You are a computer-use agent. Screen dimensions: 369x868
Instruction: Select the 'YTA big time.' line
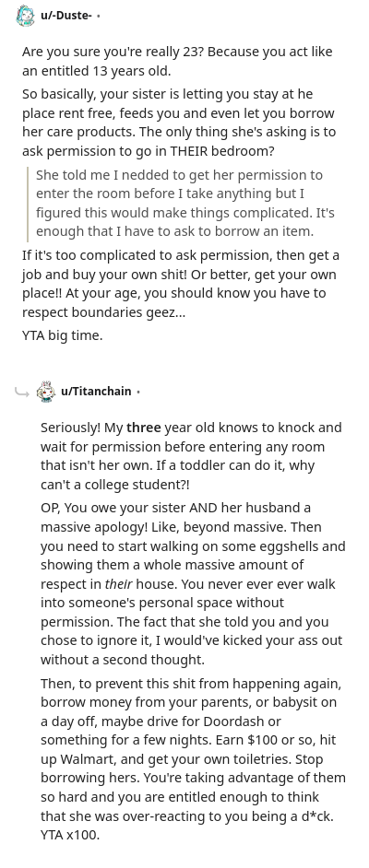coord(63,334)
